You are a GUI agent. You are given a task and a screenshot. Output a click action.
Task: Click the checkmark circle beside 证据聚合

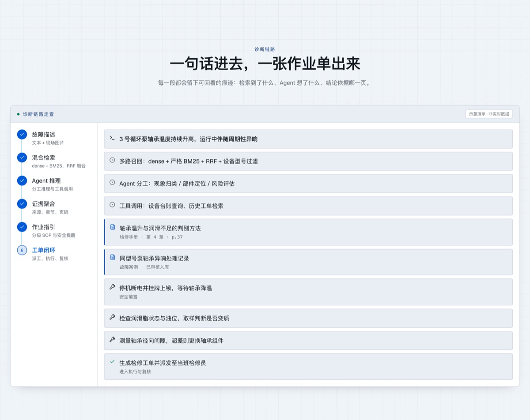(x=22, y=204)
